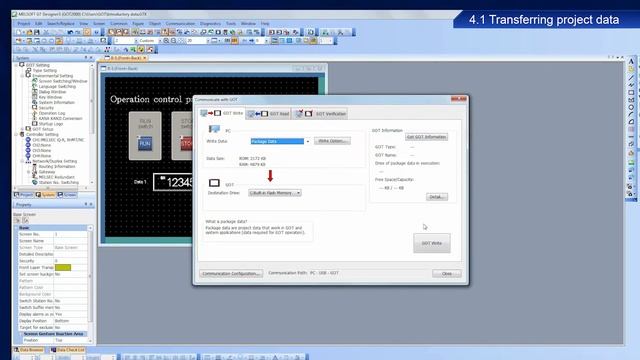Click the Screen Name property field
Image resolution: width=640 pixels, height=360 pixels.
(x=70, y=241)
